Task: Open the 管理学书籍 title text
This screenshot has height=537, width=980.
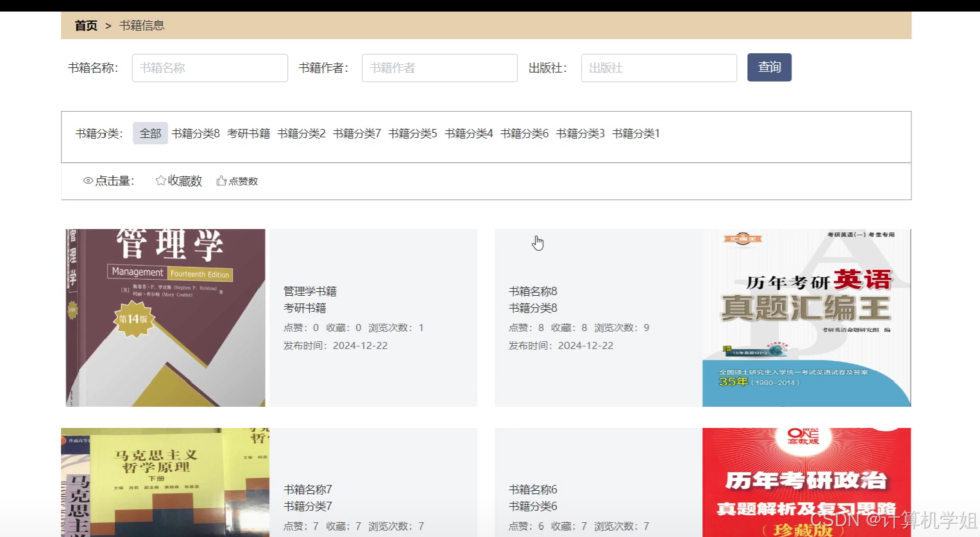Action: 310,291
